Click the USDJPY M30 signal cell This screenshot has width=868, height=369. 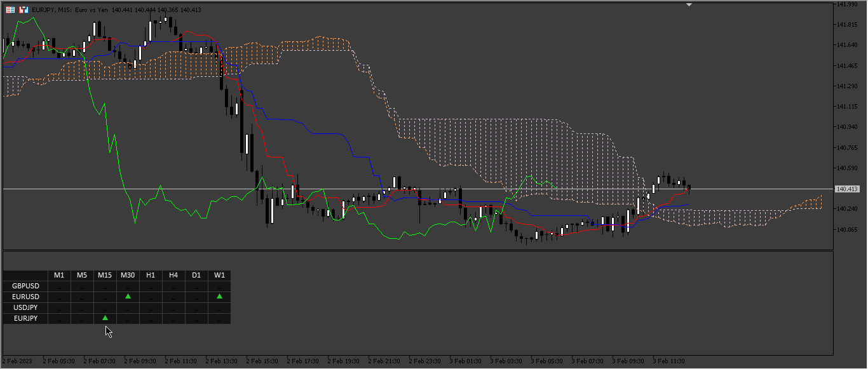pyautogui.click(x=128, y=307)
